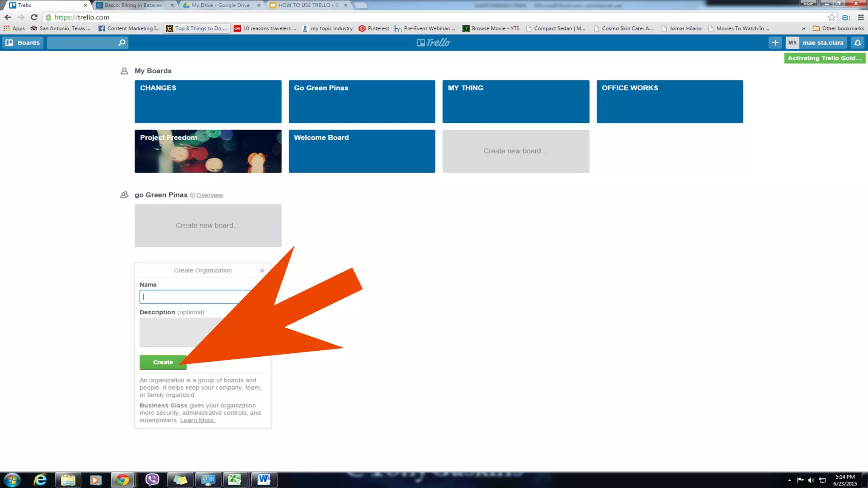Open the Project Freedom board
The width and height of the screenshot is (868, 488).
tap(208, 151)
